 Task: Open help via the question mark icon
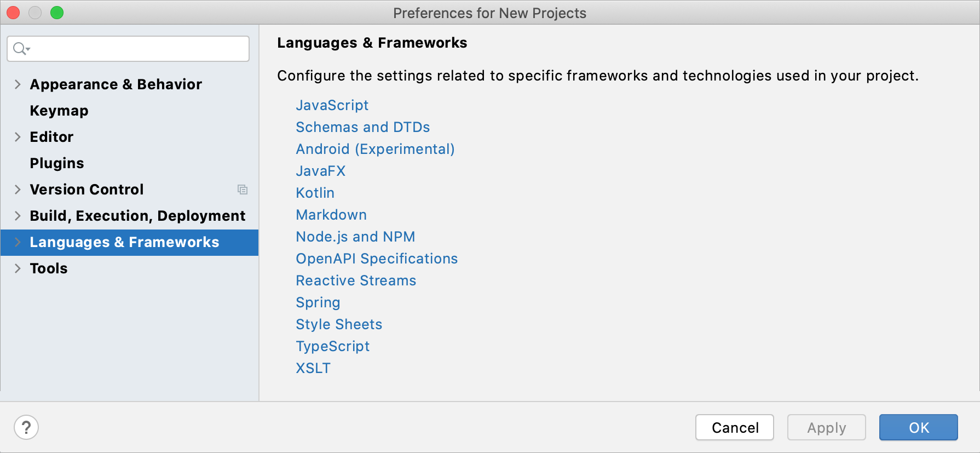(26, 427)
